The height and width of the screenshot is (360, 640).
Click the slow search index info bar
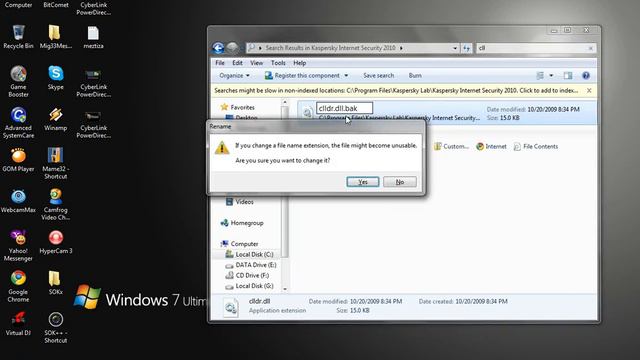396,91
